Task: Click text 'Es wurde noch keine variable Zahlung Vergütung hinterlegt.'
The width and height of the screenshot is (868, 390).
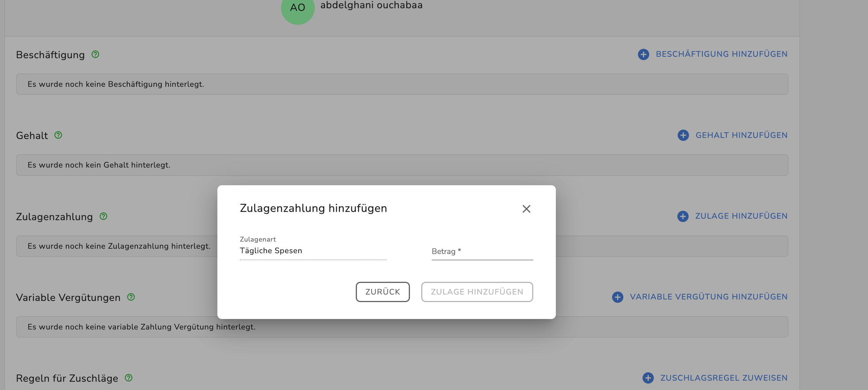Action: pyautogui.click(x=141, y=327)
